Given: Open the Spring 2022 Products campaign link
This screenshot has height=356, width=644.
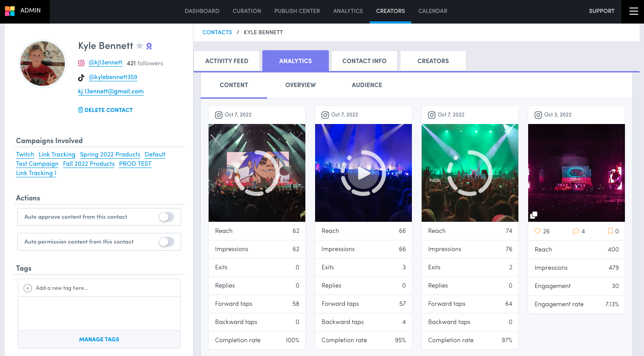Looking at the screenshot, I should pos(110,154).
